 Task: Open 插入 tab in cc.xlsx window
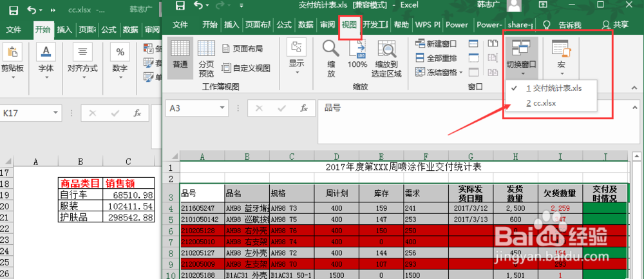(x=64, y=30)
